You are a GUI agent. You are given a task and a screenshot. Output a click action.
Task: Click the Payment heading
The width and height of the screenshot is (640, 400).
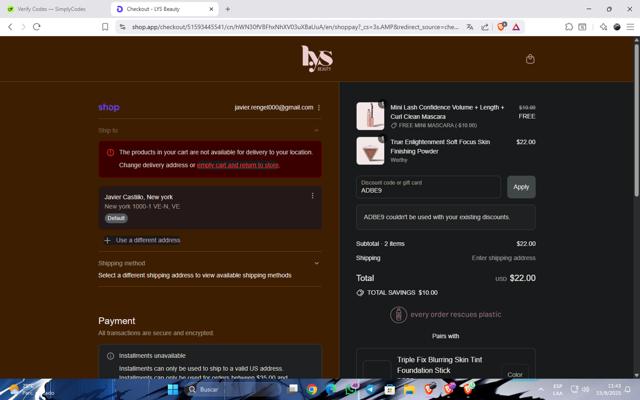pyautogui.click(x=116, y=321)
